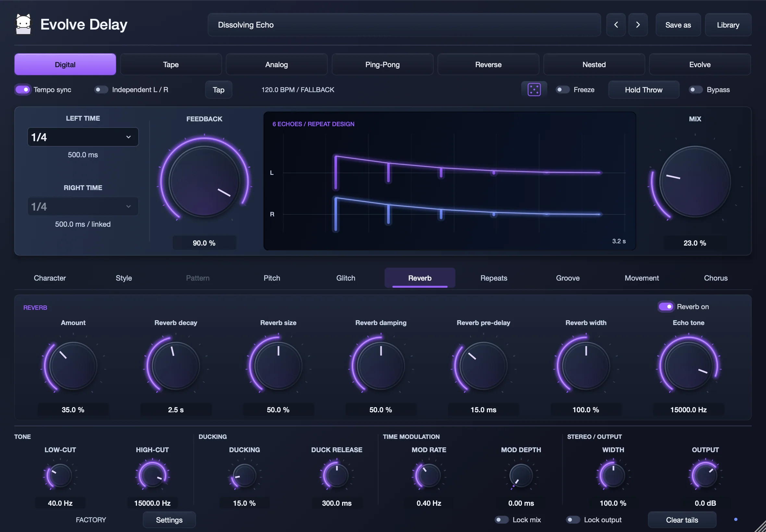Click the Mix knob
Image resolution: width=766 pixels, height=532 pixels.
[x=695, y=182]
